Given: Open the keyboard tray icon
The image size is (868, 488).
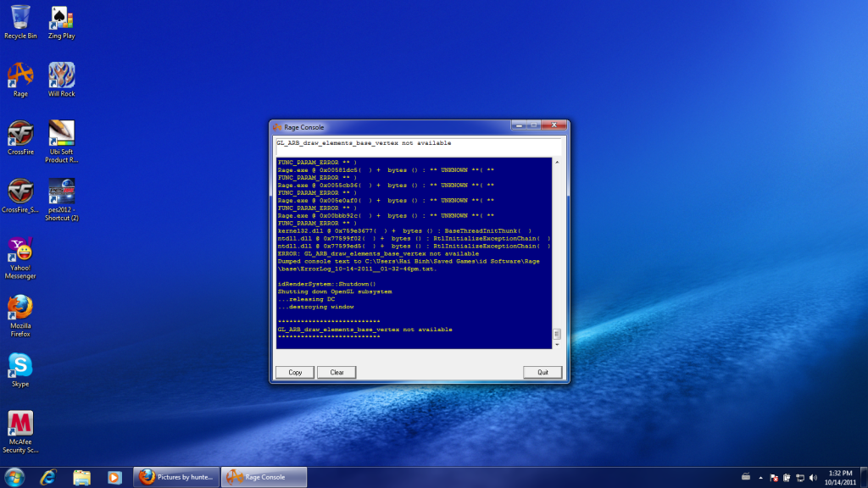Looking at the screenshot, I should pos(746,477).
